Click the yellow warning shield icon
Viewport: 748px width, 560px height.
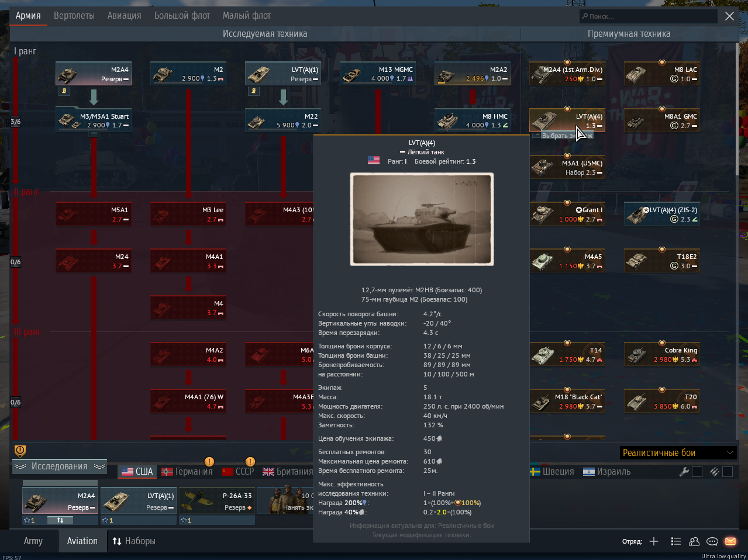(x=20, y=451)
